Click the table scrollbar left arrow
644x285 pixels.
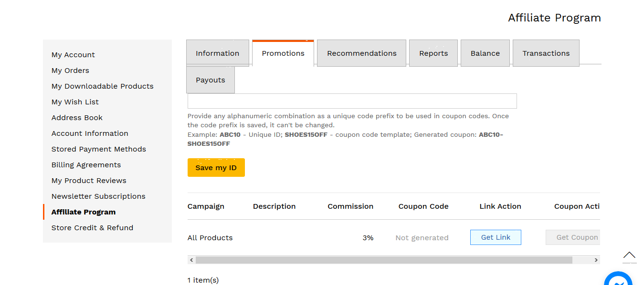(192, 260)
